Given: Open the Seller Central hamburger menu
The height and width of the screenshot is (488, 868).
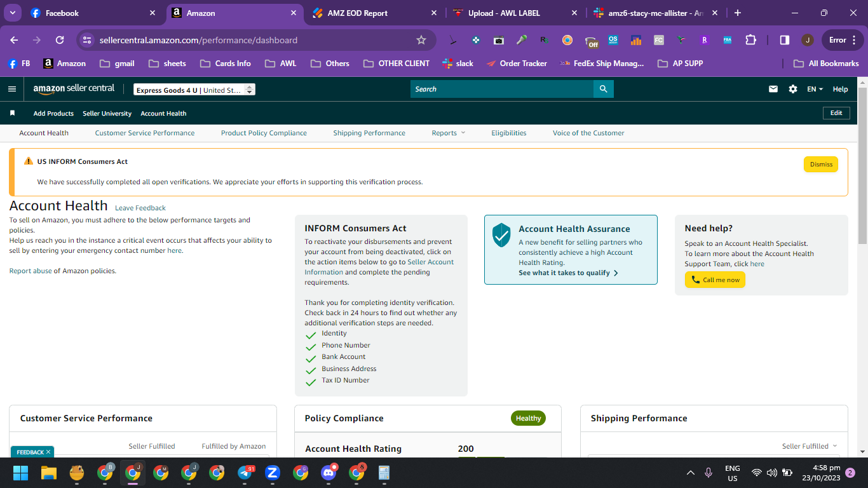Looking at the screenshot, I should click(x=12, y=89).
